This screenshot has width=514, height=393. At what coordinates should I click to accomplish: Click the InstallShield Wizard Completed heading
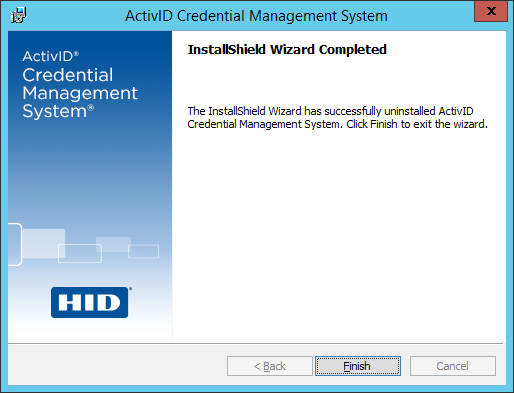tap(287, 50)
